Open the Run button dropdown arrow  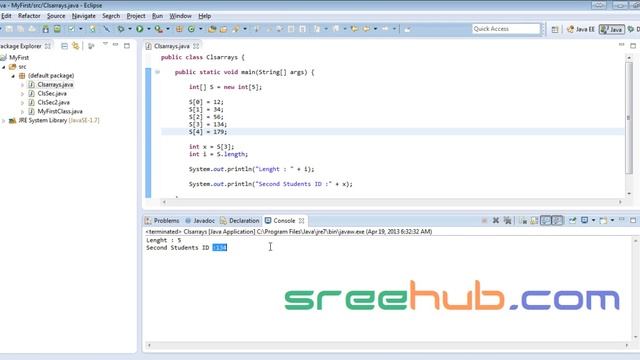[x=149, y=29]
